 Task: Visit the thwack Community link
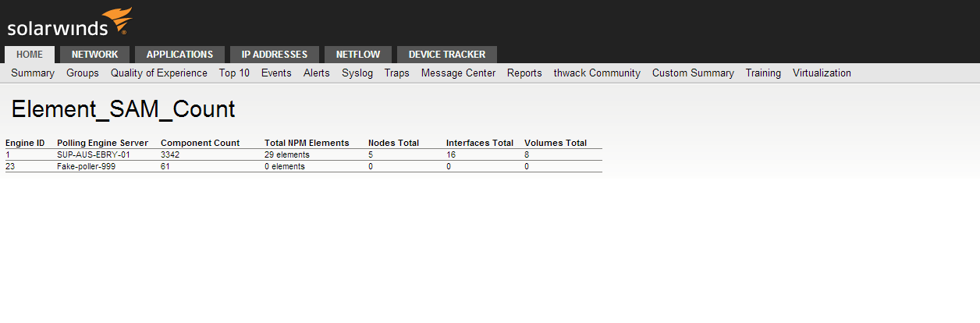click(x=597, y=73)
